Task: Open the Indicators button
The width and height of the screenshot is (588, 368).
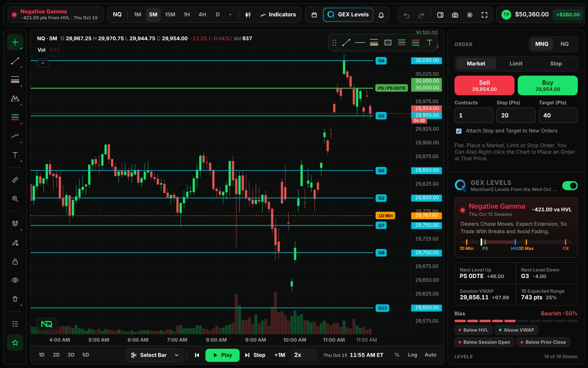Action: pyautogui.click(x=278, y=15)
